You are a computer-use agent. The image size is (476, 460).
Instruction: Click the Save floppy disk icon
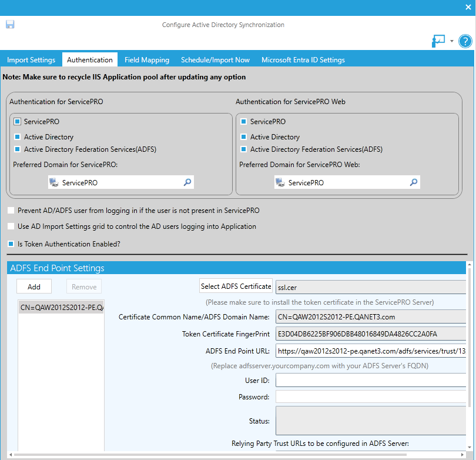point(10,24)
